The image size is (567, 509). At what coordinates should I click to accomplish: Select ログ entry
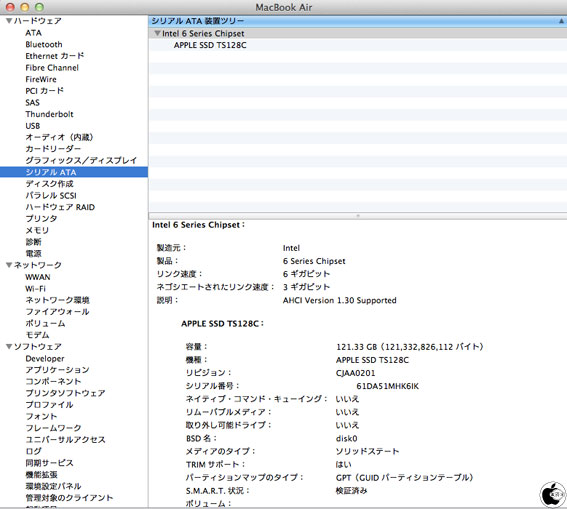click(x=33, y=451)
